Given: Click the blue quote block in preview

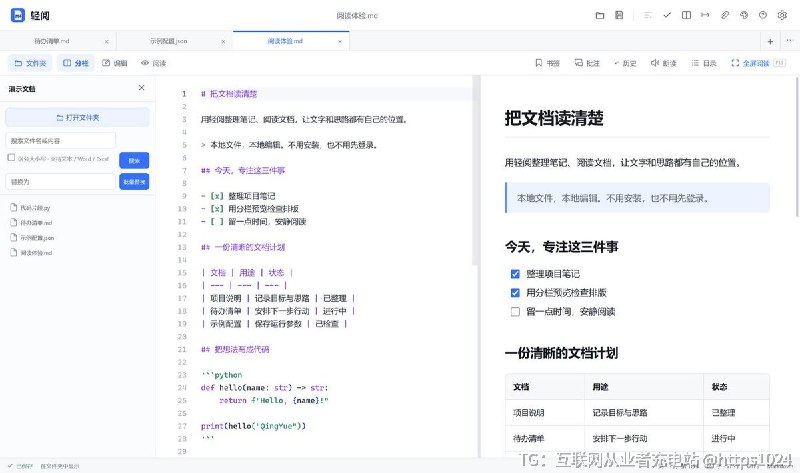Looking at the screenshot, I should click(637, 197).
